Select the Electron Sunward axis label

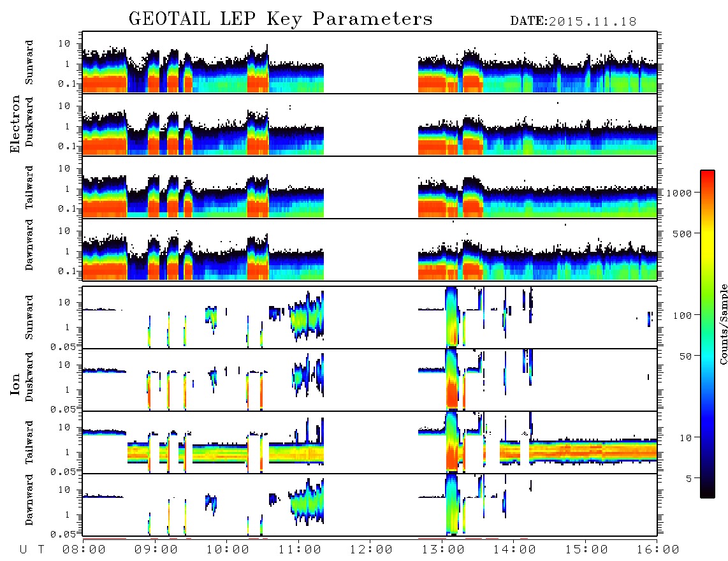[29, 62]
